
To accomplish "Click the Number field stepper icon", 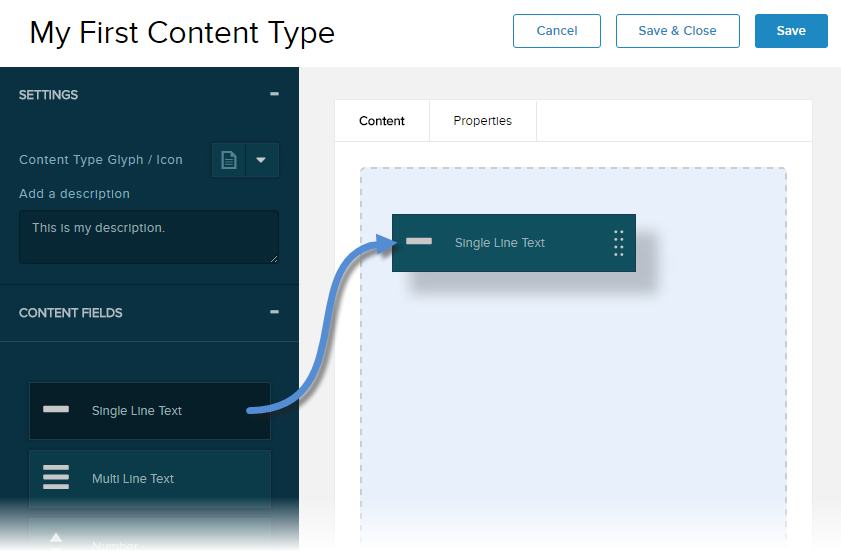I will click(56, 541).
